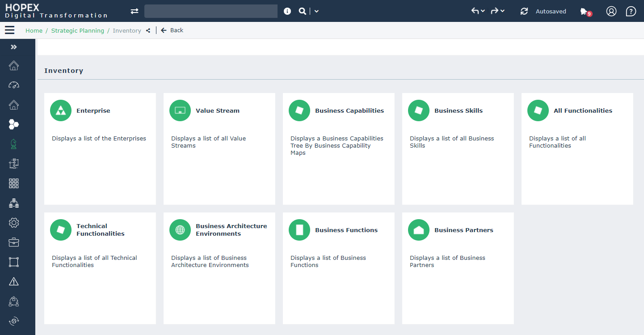Open the hamburger main menu
This screenshot has height=335, width=644.
9,30
